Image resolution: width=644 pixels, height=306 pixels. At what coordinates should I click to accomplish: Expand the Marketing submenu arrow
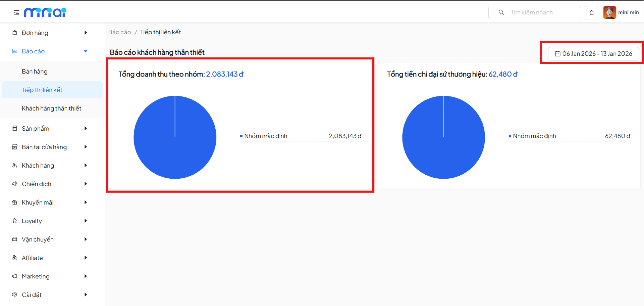click(x=86, y=276)
